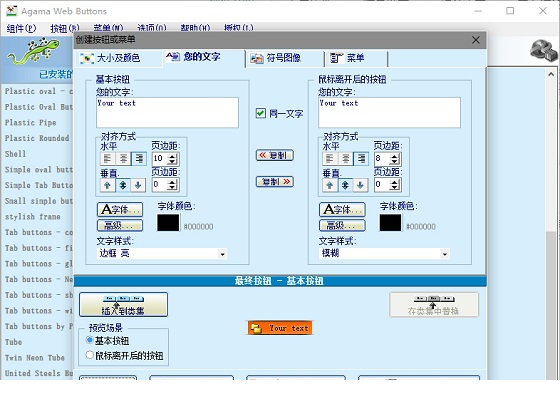This screenshot has width=560, height=395.
Task: Adjust mouse-leave vertical margin spinner
Action: (x=395, y=185)
